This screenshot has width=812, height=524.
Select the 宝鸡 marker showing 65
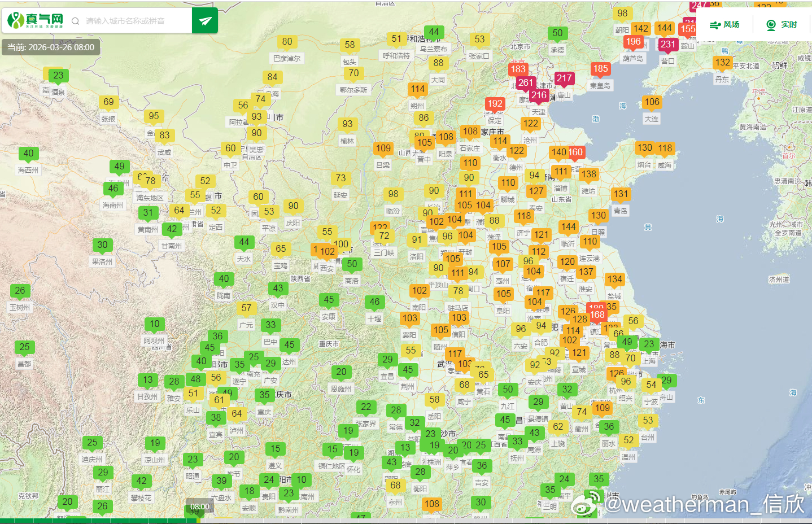(x=281, y=250)
